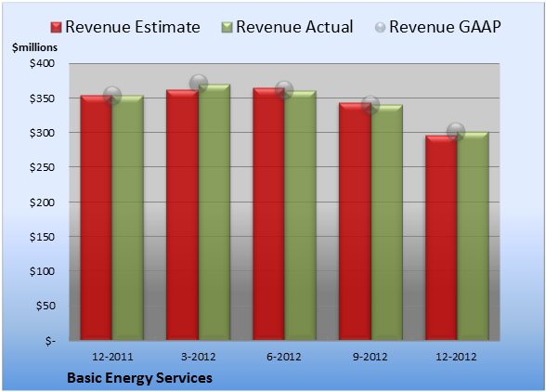Image resolution: width=546 pixels, height=392 pixels.
Task: Click the '$200' axis value
Action: pos(42,203)
